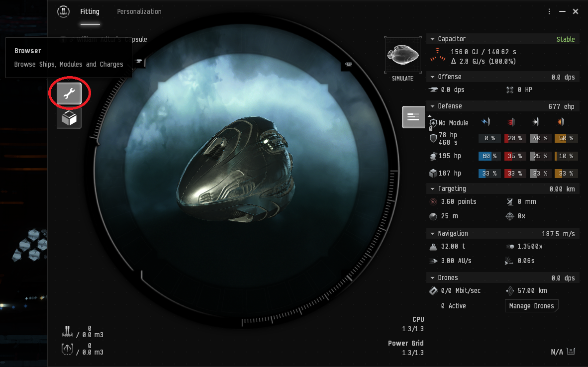Image resolution: width=588 pixels, height=367 pixels.
Task: Click the Fitting window logo icon
Action: [x=63, y=11]
